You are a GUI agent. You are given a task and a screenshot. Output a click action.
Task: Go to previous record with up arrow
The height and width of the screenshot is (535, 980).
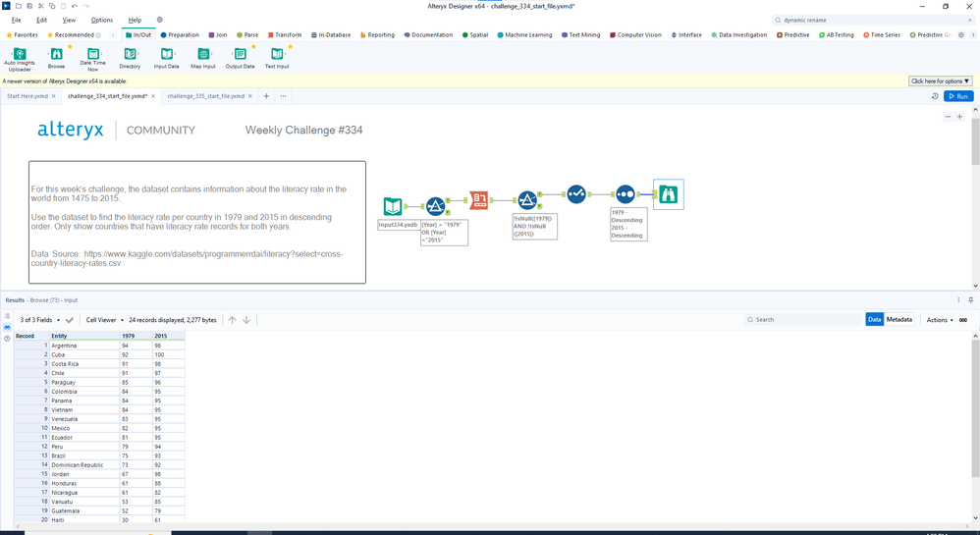pos(232,319)
